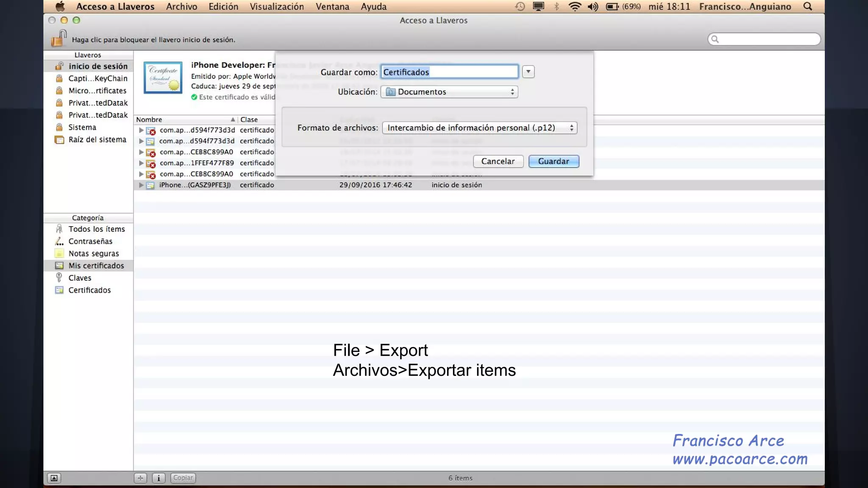Click the volume menu bar icon

[x=593, y=6]
